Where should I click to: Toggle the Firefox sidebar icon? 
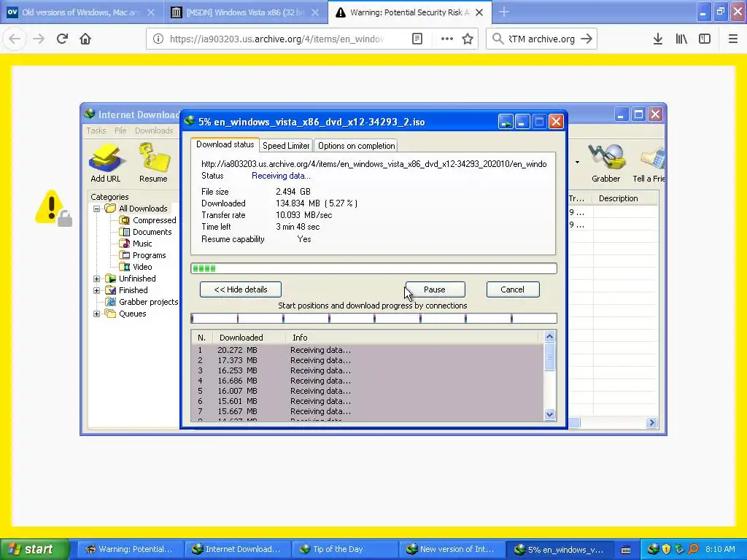705,39
